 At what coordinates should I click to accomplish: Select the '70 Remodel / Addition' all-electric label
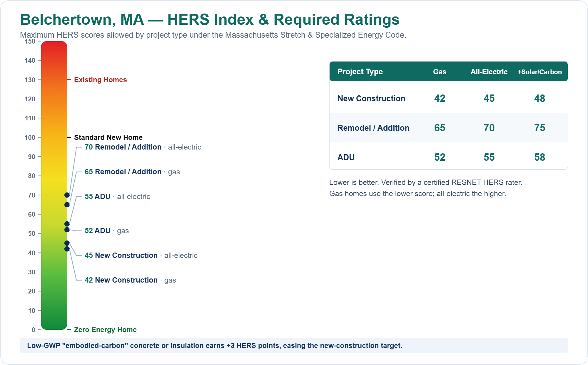coord(143,147)
